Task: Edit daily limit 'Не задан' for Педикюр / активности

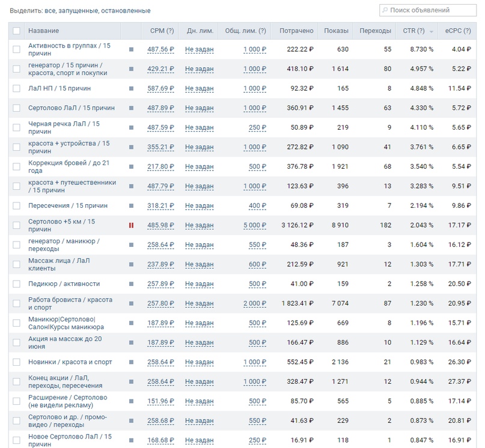Action: pos(199,284)
